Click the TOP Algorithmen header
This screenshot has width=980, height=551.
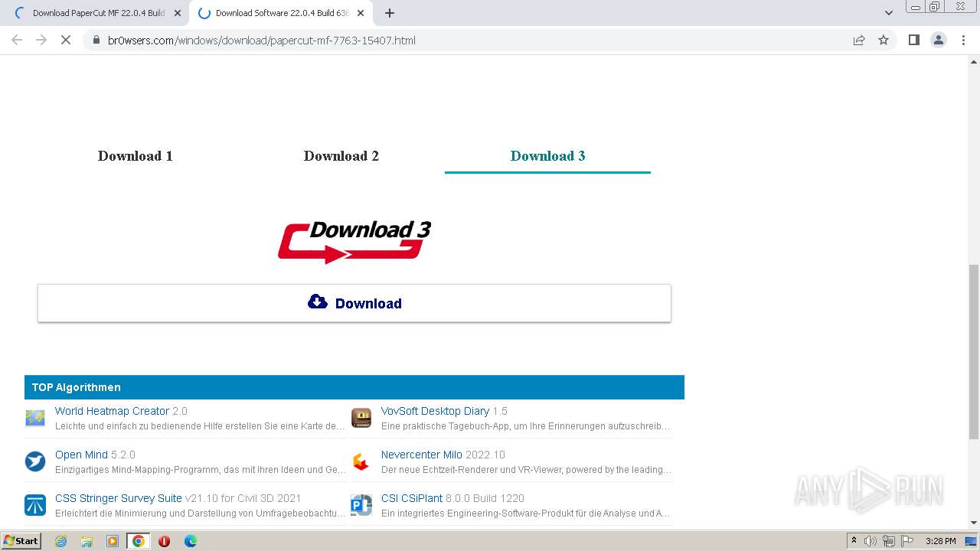pos(354,387)
